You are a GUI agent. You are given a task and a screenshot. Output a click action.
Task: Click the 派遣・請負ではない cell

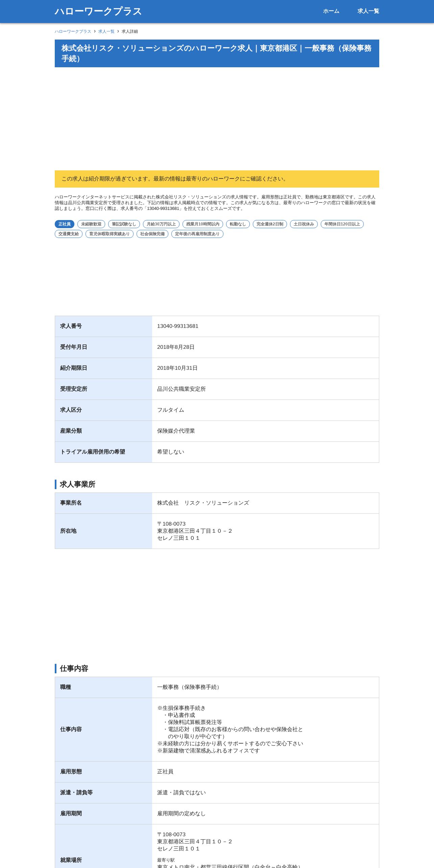(265, 793)
